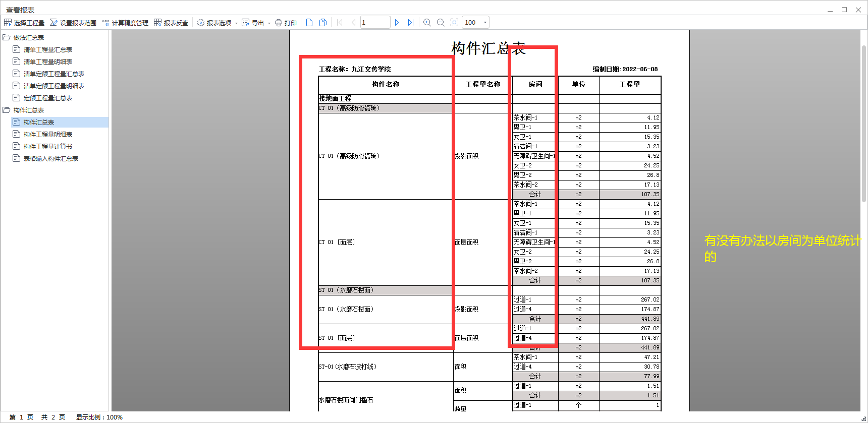Select 构件工程量明细表 report
Image resolution: width=868 pixels, height=423 pixels.
(48, 134)
